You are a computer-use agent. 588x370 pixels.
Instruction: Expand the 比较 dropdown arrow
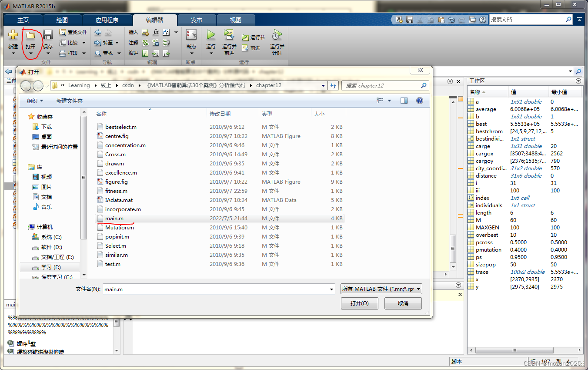(x=84, y=43)
